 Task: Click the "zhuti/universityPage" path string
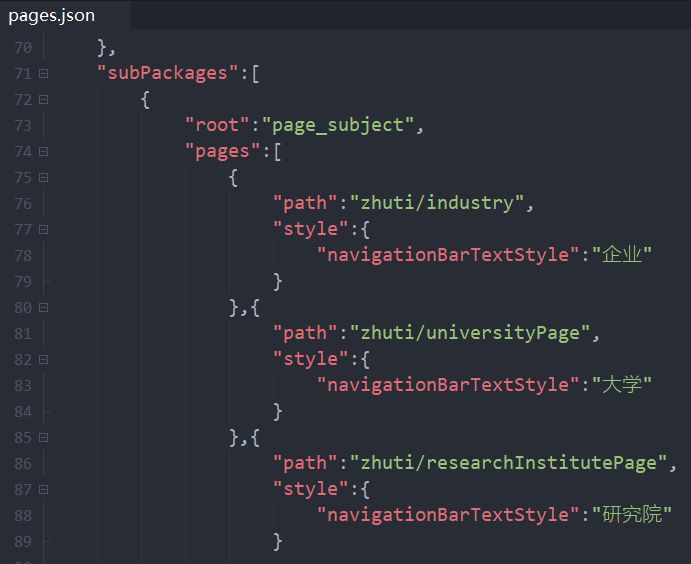point(470,333)
